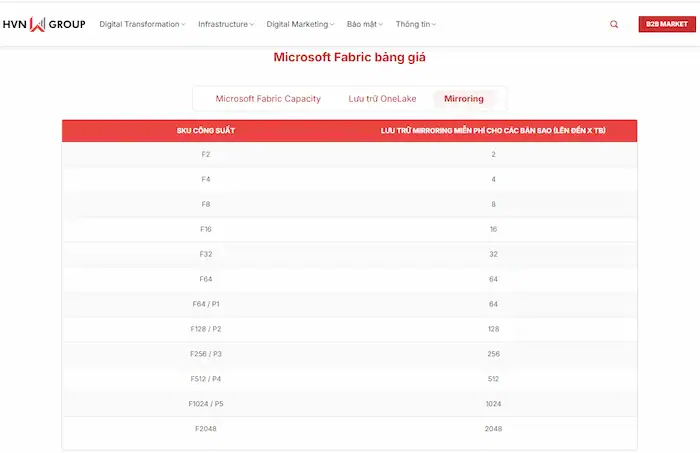The image size is (700, 453).
Task: Switch to Lưu trữ OneLake tab
Action: [382, 99]
